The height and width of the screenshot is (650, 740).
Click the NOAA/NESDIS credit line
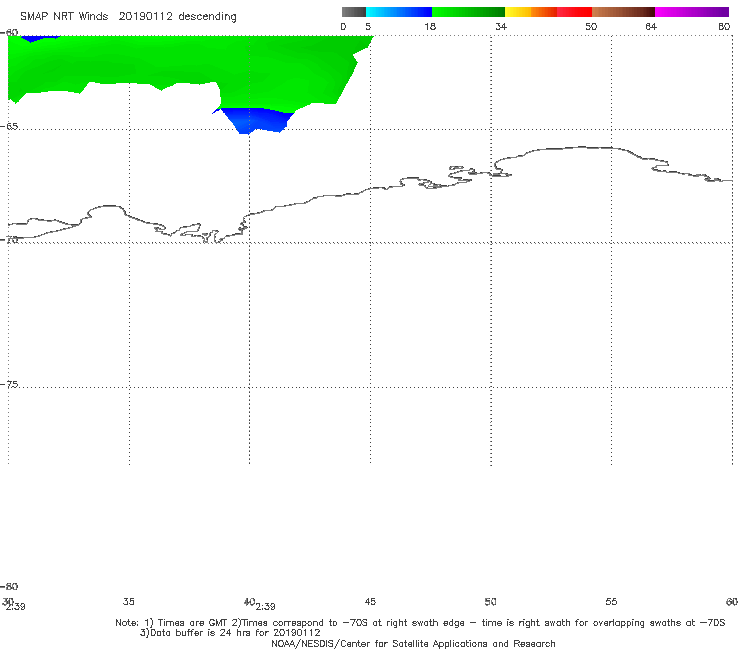tap(413, 643)
